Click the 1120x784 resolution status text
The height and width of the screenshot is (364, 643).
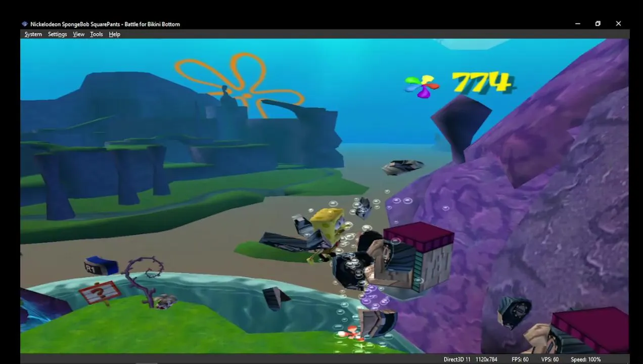point(487,359)
